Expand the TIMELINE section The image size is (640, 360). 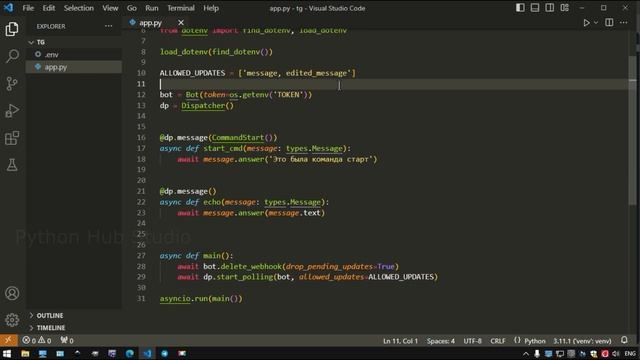(x=74, y=328)
